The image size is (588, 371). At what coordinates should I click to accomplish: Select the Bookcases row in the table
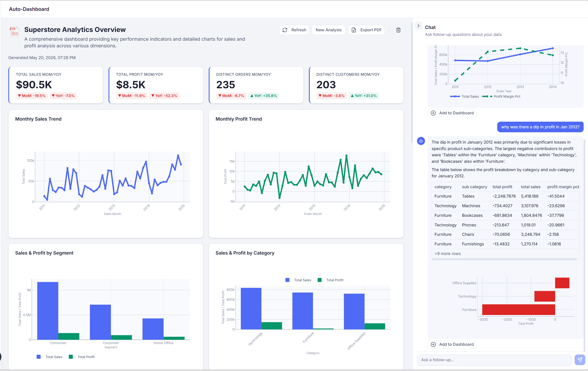click(x=505, y=215)
